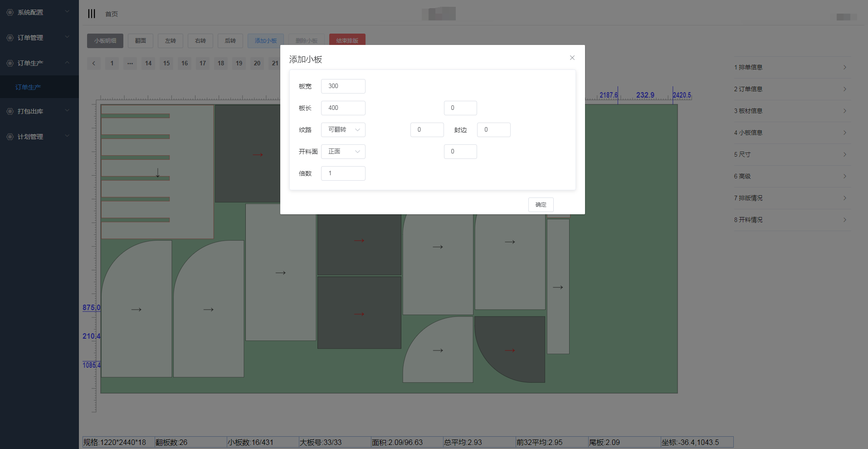868x449 pixels.
Task: Close the 添加小板 dialog
Action: pos(572,58)
